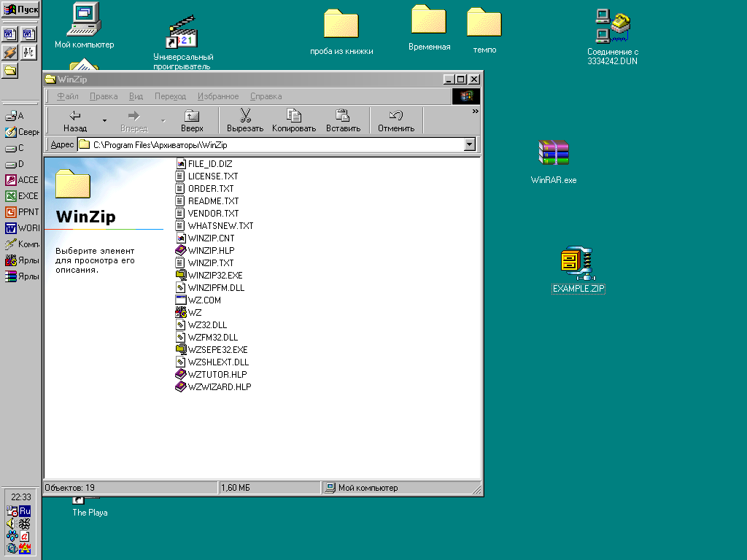Select the WHATSNEW.TXT file
The height and width of the screenshot is (560, 747).
[x=214, y=226]
